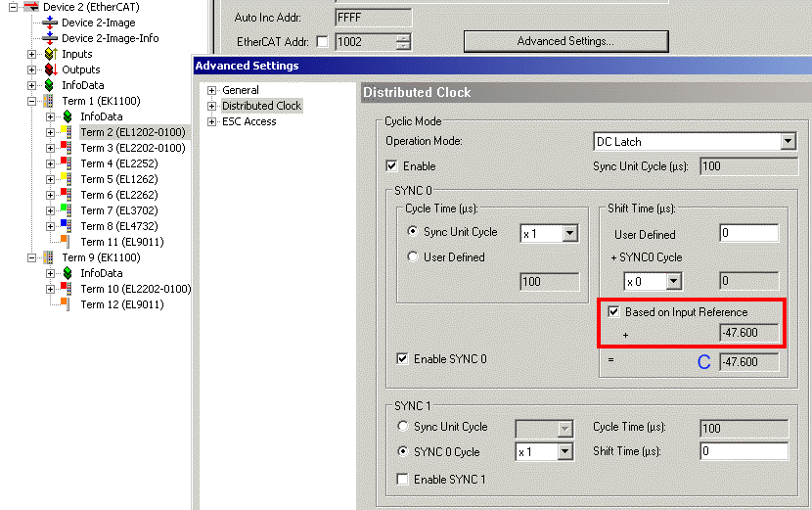The width and height of the screenshot is (812, 510).
Task: Click the SYNC 1 Cycle Time 100 field
Action: [744, 428]
